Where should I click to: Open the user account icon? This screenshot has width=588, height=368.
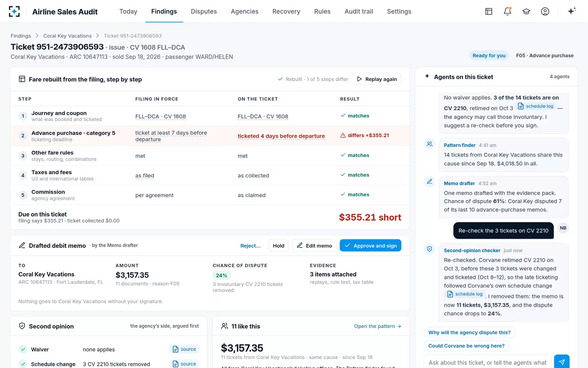click(x=545, y=11)
